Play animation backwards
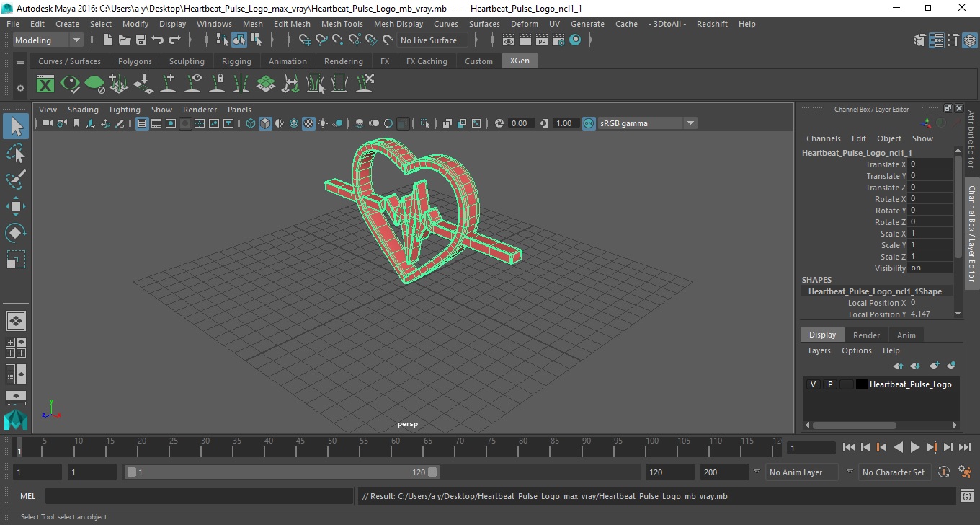 [899, 447]
